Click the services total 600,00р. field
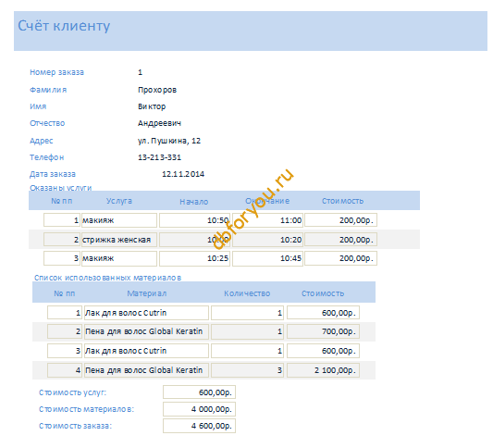This screenshot has height=448, width=493. pyautogui.click(x=199, y=392)
